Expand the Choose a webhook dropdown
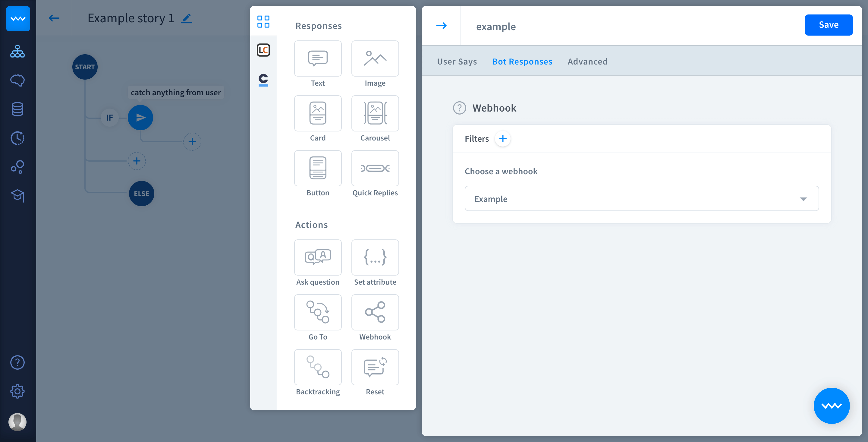This screenshot has width=868, height=442. pos(641,199)
